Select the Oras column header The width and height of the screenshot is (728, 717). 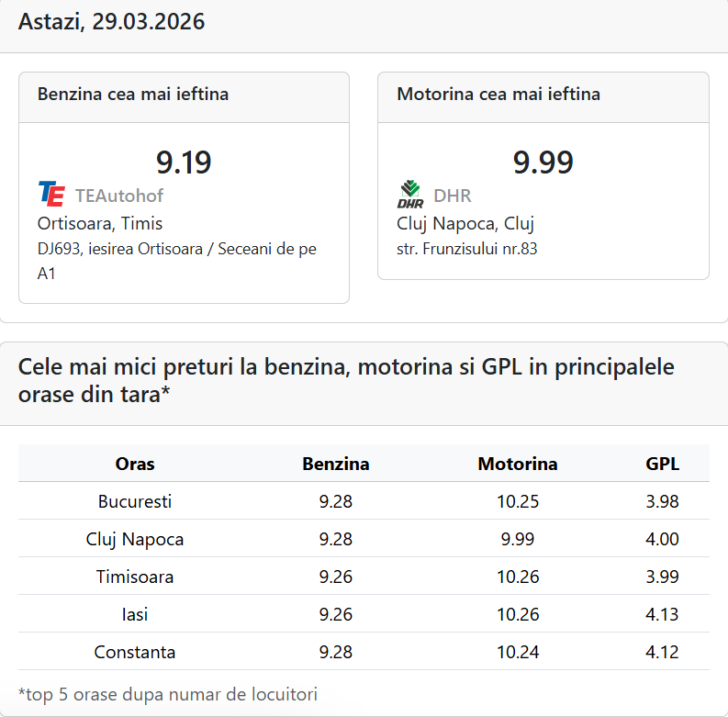pos(135,464)
